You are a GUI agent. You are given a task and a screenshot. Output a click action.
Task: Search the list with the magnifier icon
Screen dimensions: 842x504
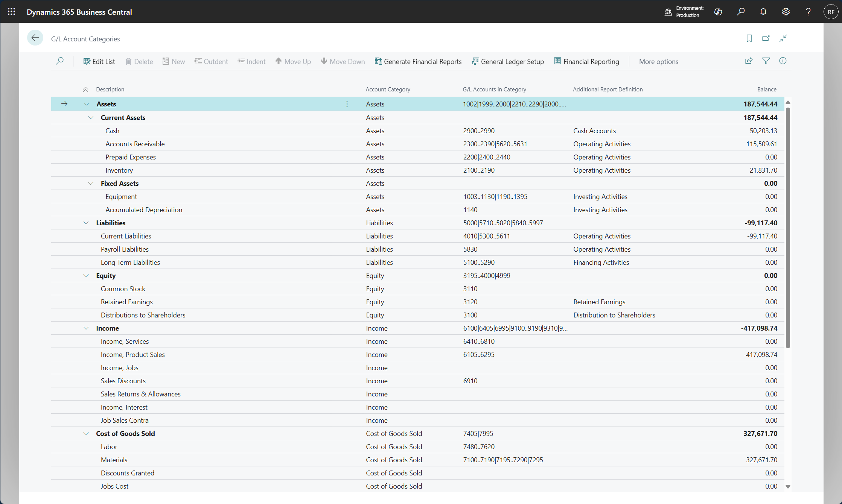point(59,61)
